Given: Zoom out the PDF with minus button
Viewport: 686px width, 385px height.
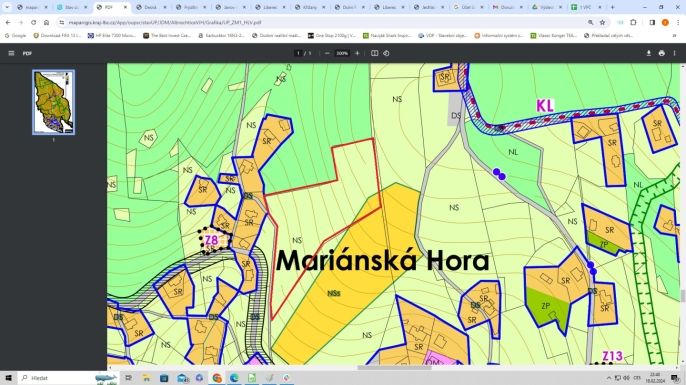Looking at the screenshot, I should (x=327, y=53).
